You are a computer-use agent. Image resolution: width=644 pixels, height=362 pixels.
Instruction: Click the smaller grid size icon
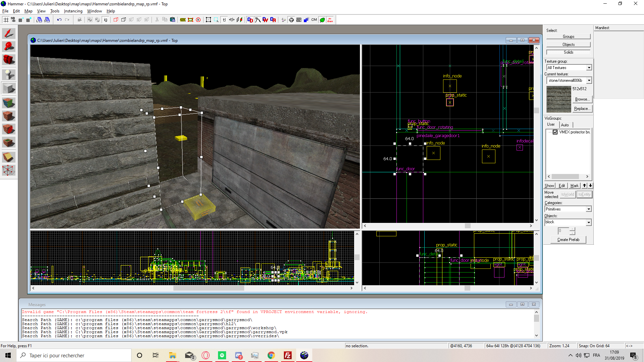[x=21, y=20]
